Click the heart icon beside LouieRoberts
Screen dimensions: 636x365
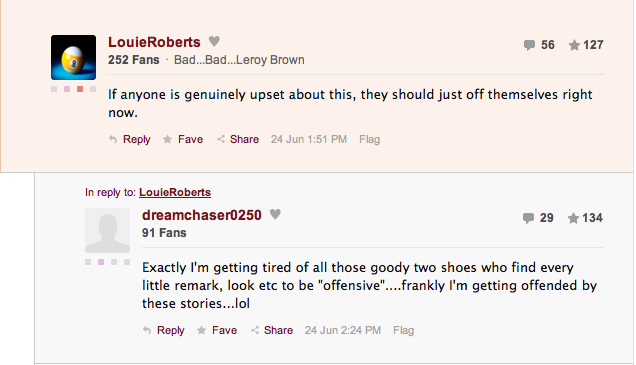tap(214, 41)
